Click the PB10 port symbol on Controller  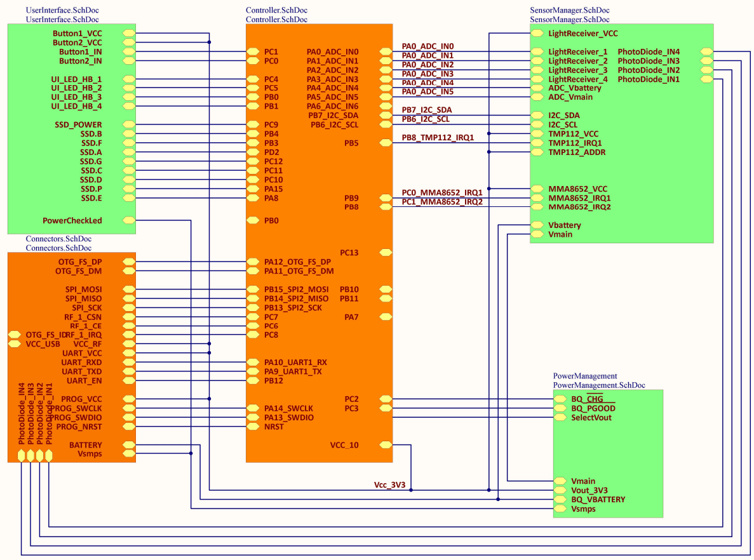click(386, 289)
